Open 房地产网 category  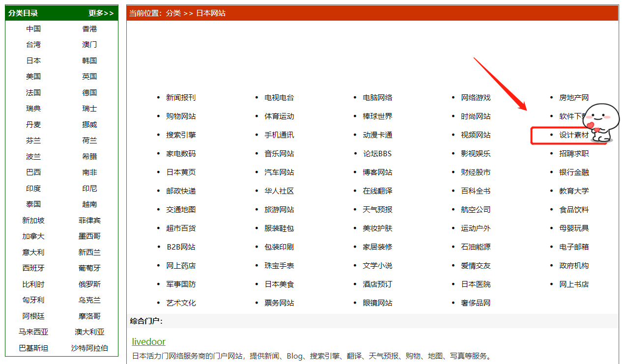click(x=574, y=98)
